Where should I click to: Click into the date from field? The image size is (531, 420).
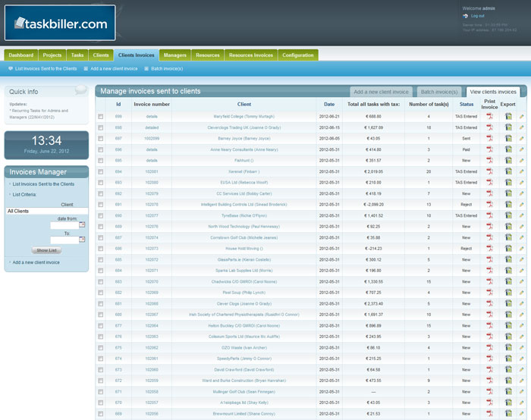click(64, 225)
